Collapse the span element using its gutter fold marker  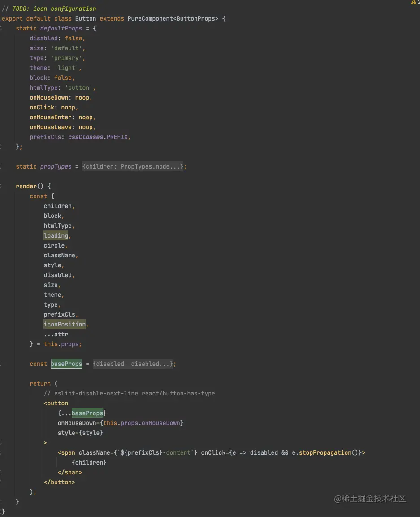(1, 453)
